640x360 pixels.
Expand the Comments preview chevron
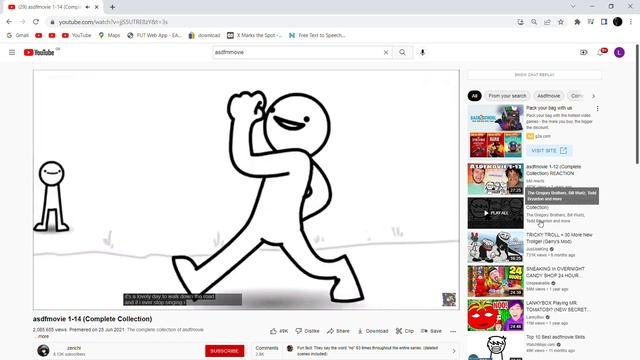[x=454, y=351]
